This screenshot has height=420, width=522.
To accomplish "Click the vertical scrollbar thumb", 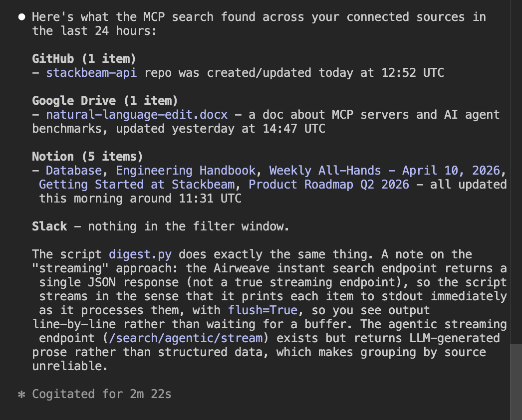I will point(516,382).
